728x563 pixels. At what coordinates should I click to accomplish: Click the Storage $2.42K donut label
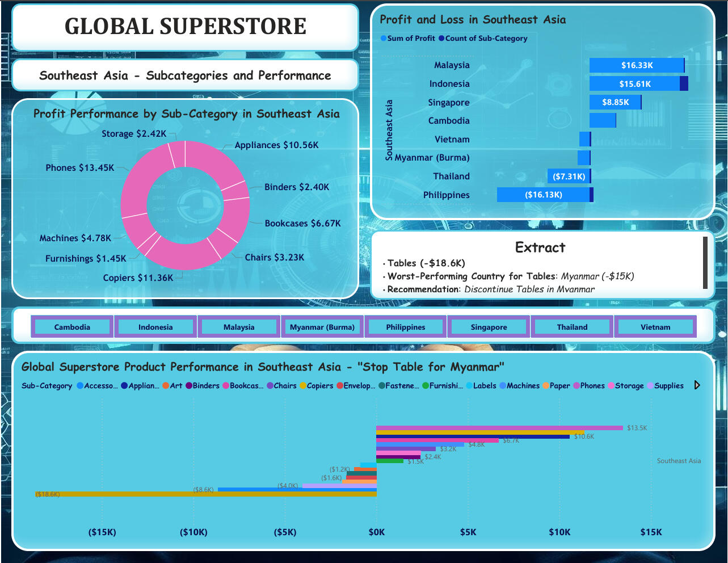tap(134, 134)
